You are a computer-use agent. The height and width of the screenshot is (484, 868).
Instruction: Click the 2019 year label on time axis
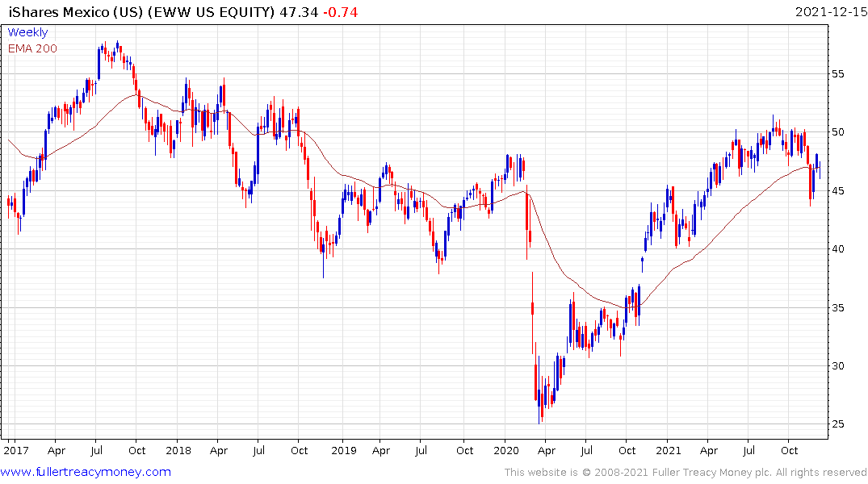pyautogui.click(x=344, y=450)
